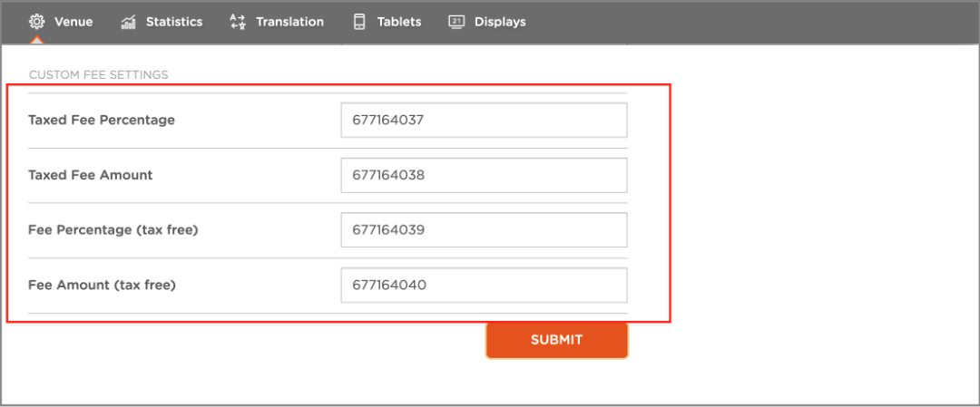
Task: Open the Displays tab label
Action: tap(500, 22)
